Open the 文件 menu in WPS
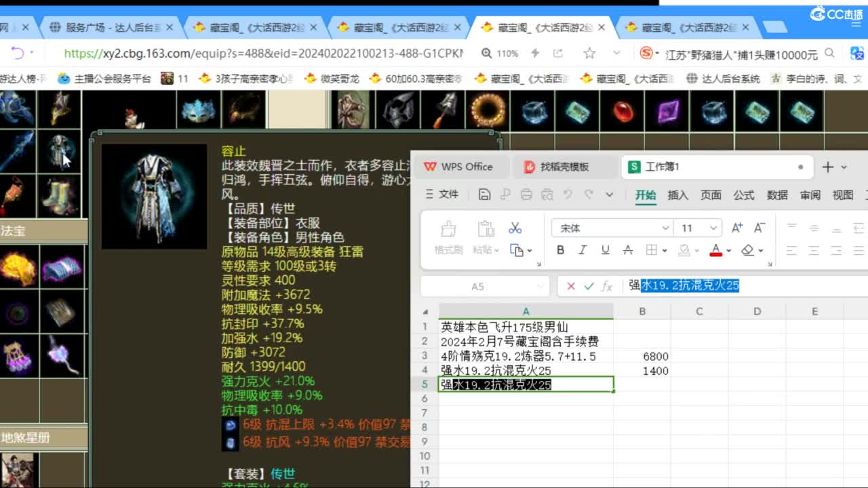This screenshot has height=488, width=868. (441, 195)
